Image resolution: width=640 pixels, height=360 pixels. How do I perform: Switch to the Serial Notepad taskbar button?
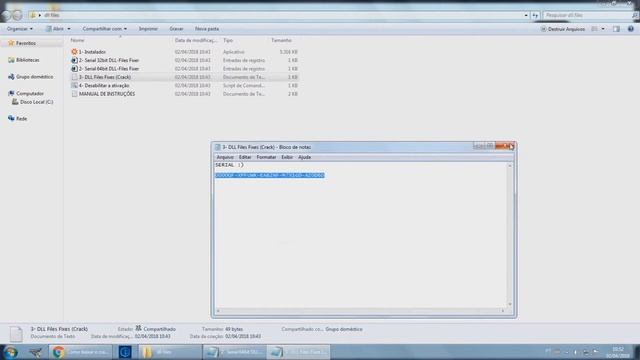tap(234, 352)
